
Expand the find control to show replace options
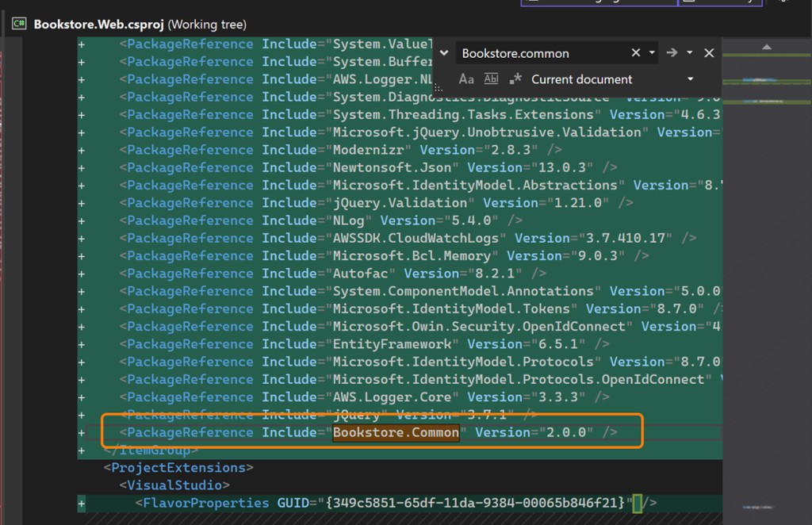(x=444, y=53)
